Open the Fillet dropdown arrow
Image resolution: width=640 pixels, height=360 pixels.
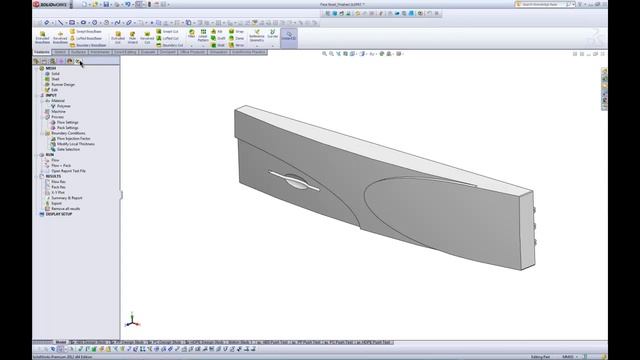pyautogui.click(x=191, y=46)
